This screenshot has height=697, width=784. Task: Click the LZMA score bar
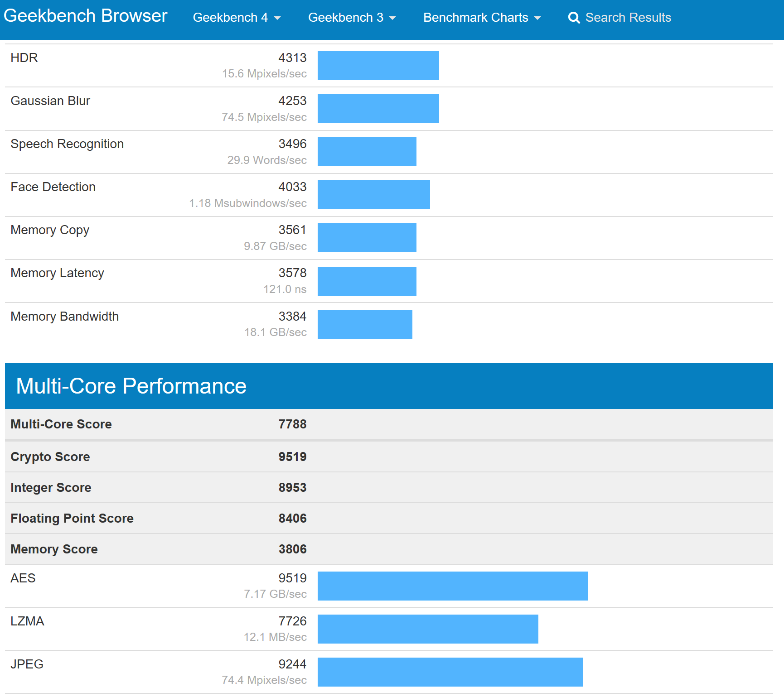(x=428, y=629)
